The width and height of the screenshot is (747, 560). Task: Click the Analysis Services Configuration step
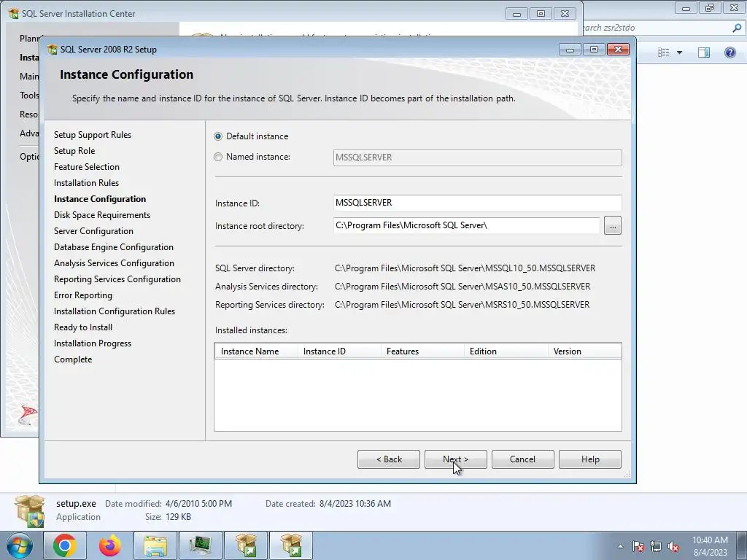[x=114, y=263]
